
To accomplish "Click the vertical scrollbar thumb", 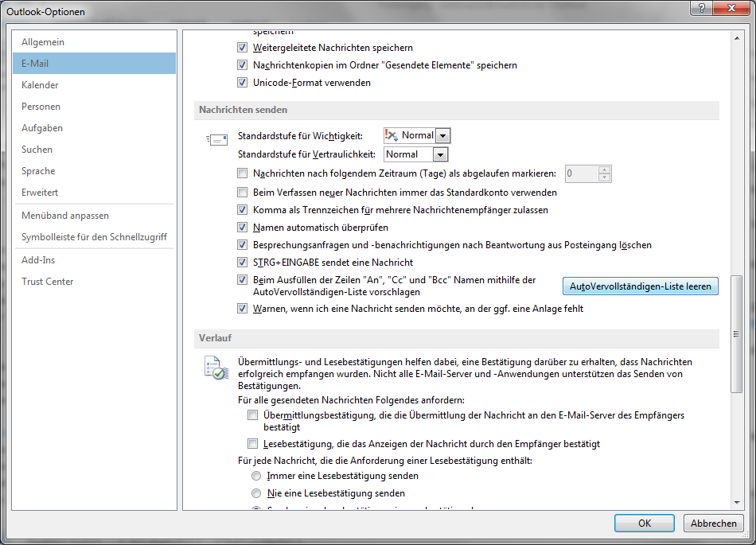I will click(737, 334).
